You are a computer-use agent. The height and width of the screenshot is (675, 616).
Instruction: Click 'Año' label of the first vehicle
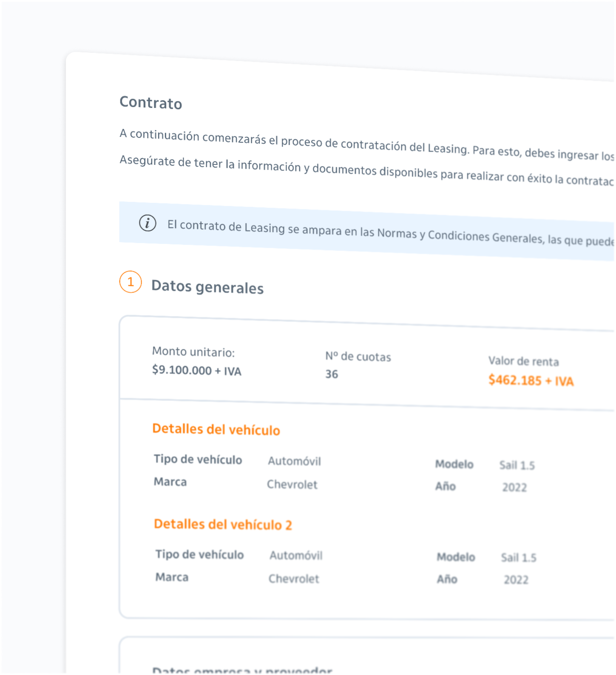[445, 486]
